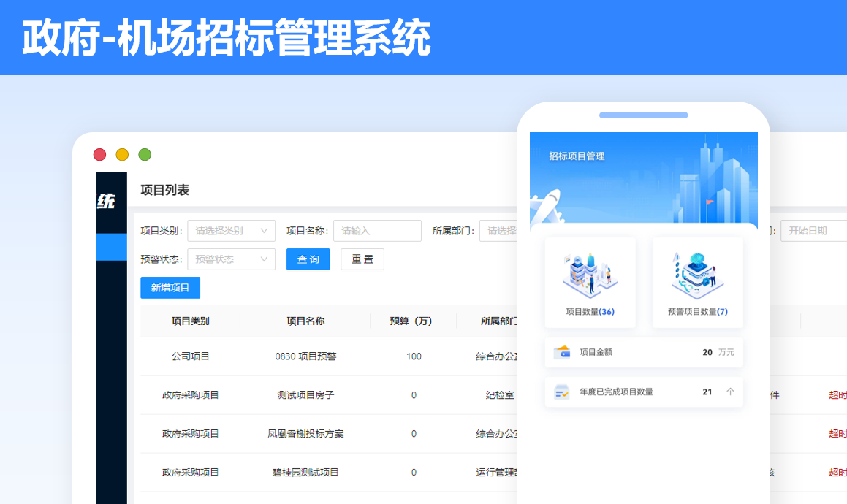The image size is (847, 504).
Task: Select the 公司项目 table cell
Action: (x=190, y=356)
